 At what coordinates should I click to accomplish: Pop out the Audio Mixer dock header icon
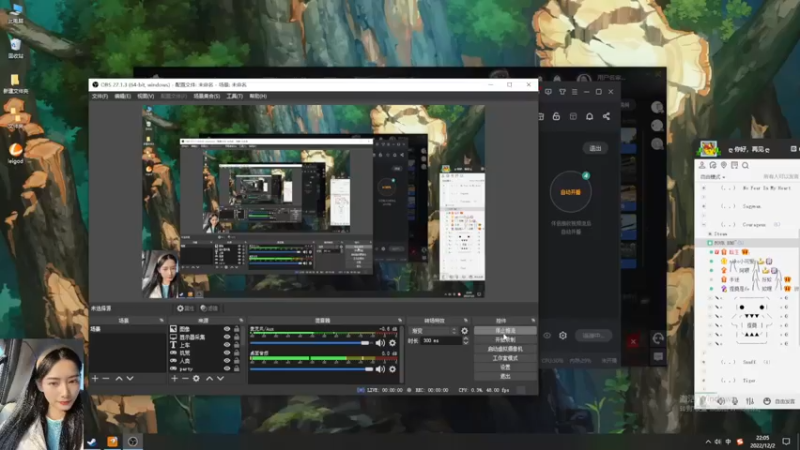point(399,320)
